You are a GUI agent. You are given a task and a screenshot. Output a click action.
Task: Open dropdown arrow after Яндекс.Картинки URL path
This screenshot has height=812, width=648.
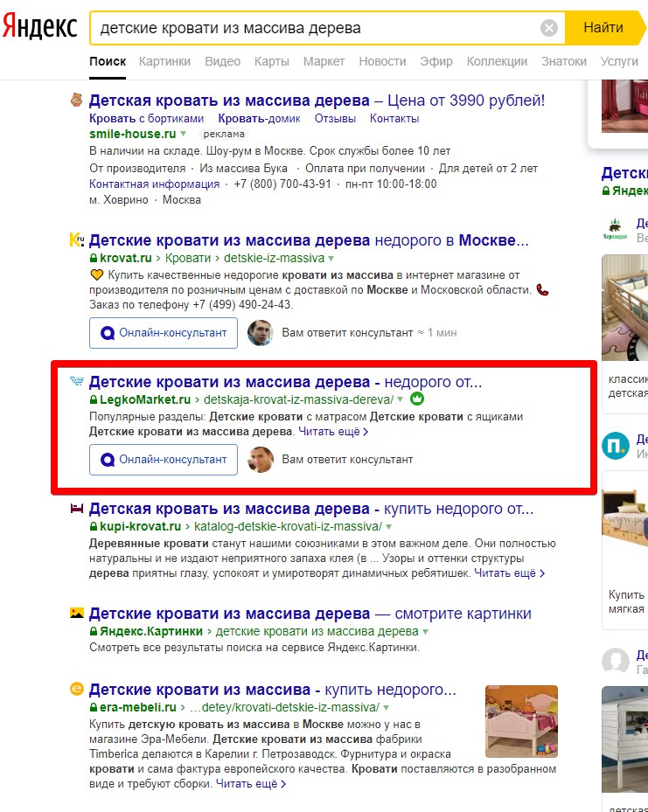[425, 631]
